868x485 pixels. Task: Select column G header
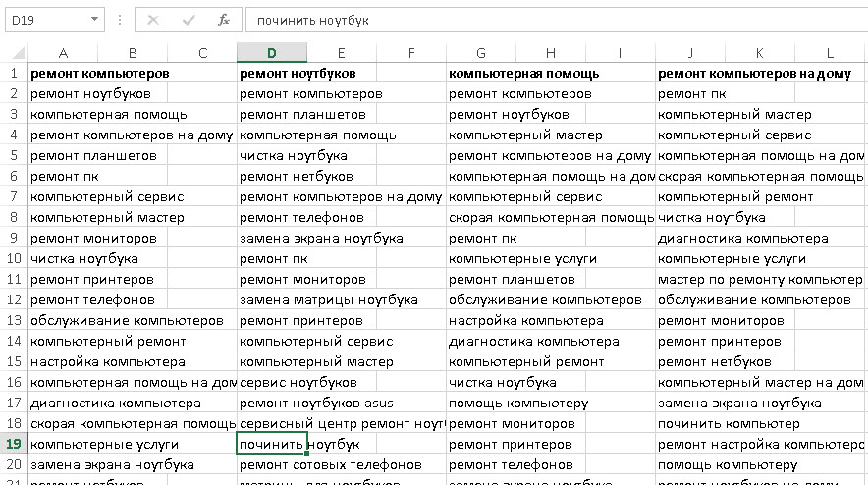point(480,52)
